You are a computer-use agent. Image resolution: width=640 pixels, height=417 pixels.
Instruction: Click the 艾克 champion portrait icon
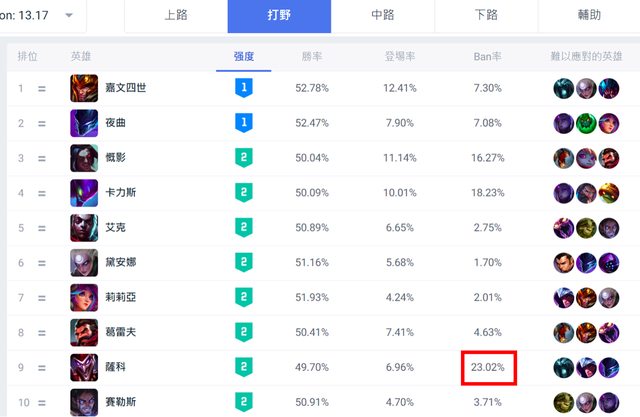[x=85, y=228]
